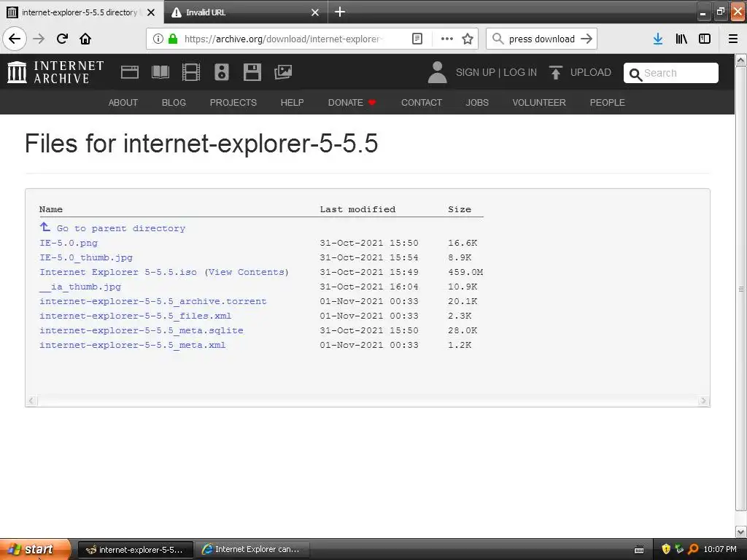Click the magnifier tray icon
Viewport: 747px width, 560px height.
click(x=693, y=549)
